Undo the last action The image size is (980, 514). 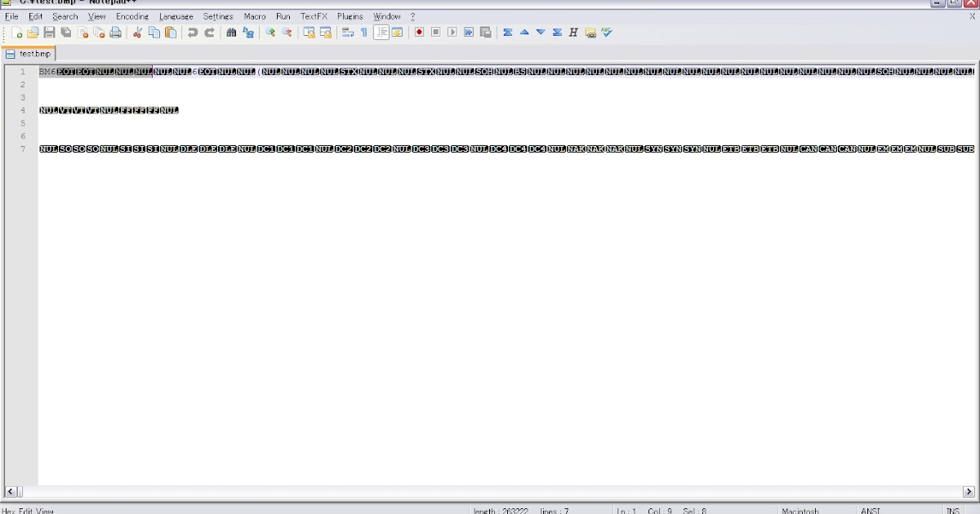click(193, 33)
